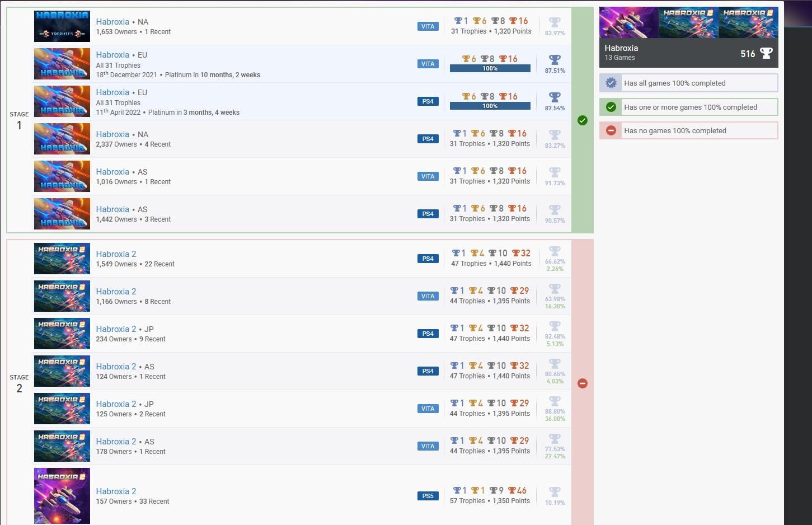Open Habroxia 2 link with 1,549 owners
Viewport: 812px width, 525px height.
click(x=116, y=254)
